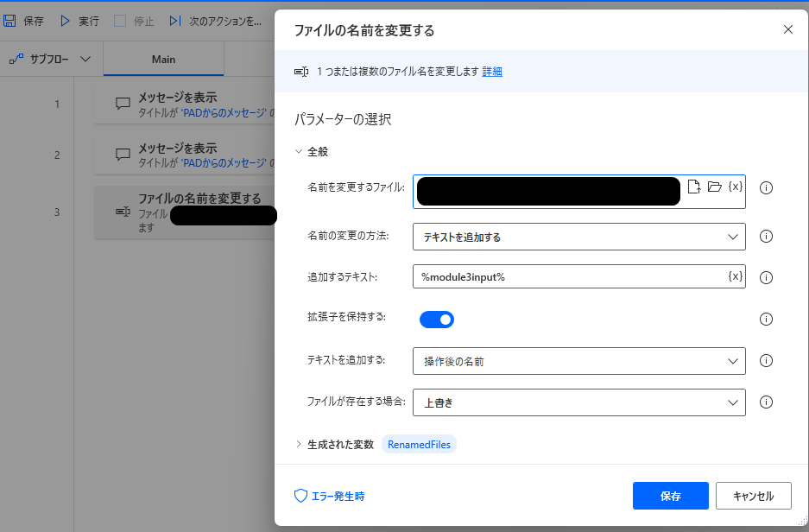Click the 次のアクションを... toolbar label
Viewport: 809px width, 532px height.
click(x=225, y=21)
